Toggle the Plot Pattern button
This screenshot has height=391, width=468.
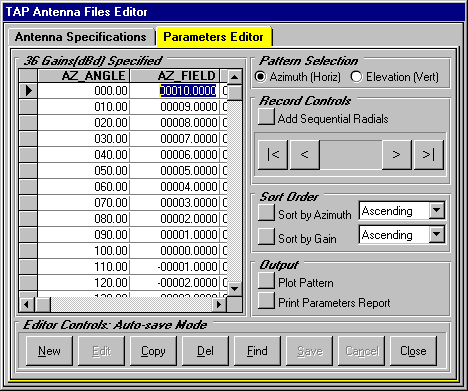(x=266, y=281)
